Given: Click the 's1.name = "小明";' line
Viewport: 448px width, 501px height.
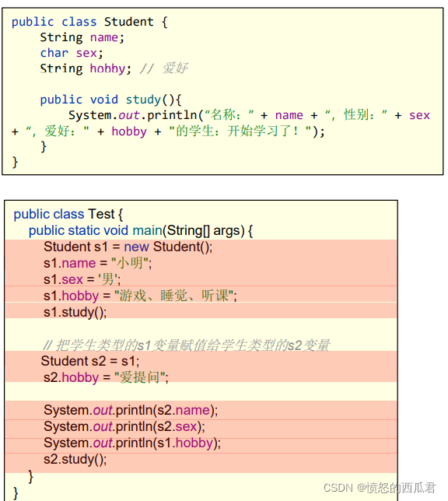Looking at the screenshot, I should click(98, 263).
